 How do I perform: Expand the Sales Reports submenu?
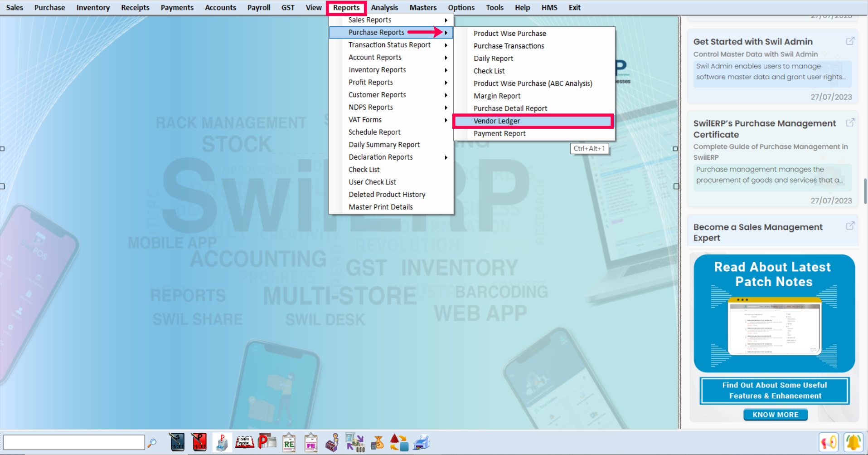tap(392, 20)
